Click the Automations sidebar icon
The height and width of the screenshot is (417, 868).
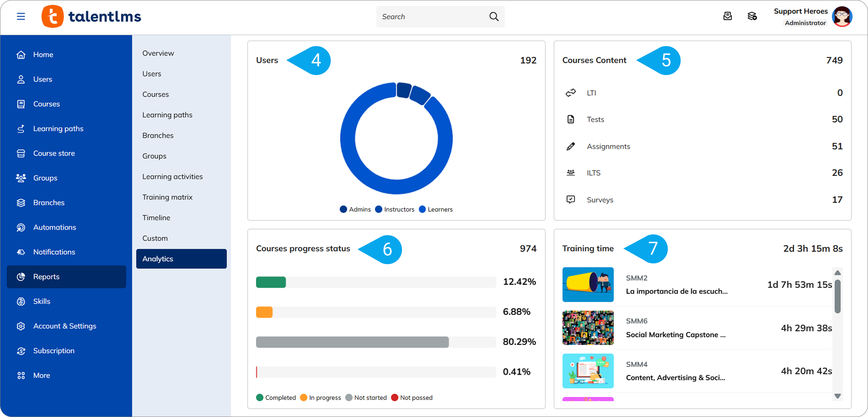(21, 227)
